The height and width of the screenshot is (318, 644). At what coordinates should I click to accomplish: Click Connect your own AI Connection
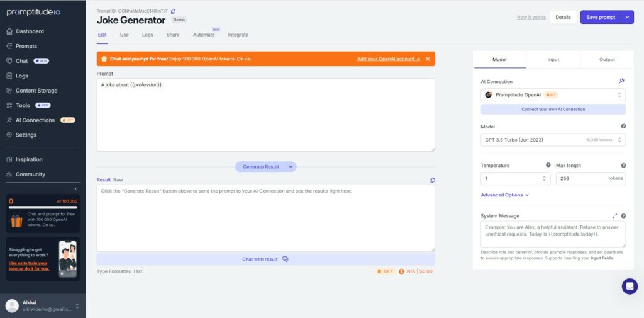coord(553,110)
